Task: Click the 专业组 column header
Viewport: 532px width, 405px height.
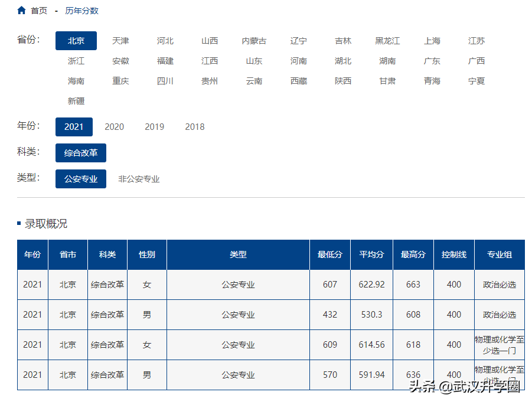Action: [500, 254]
